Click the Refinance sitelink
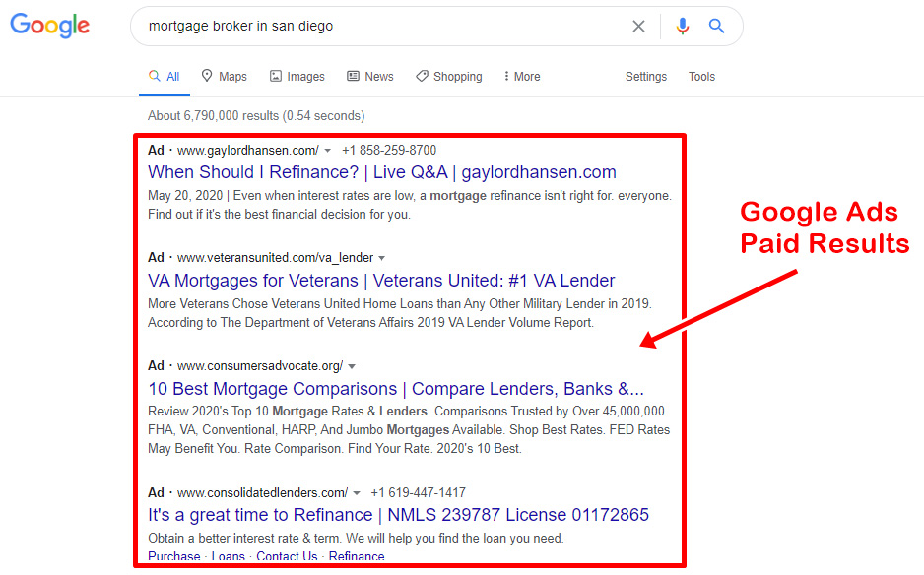 357,556
